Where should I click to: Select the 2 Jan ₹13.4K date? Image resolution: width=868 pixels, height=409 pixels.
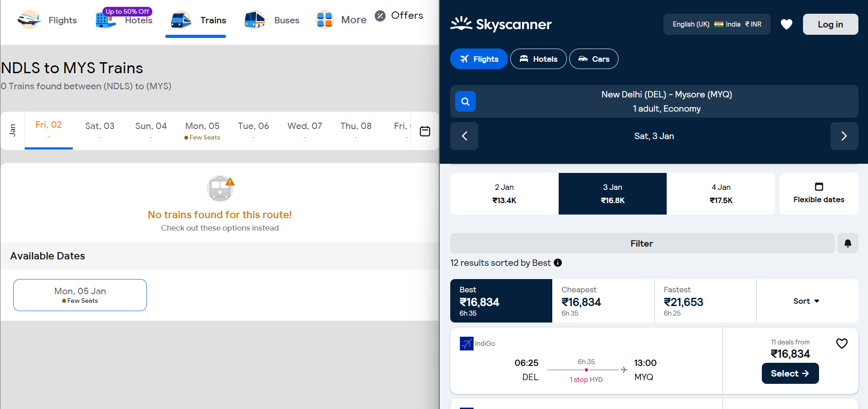pyautogui.click(x=504, y=194)
